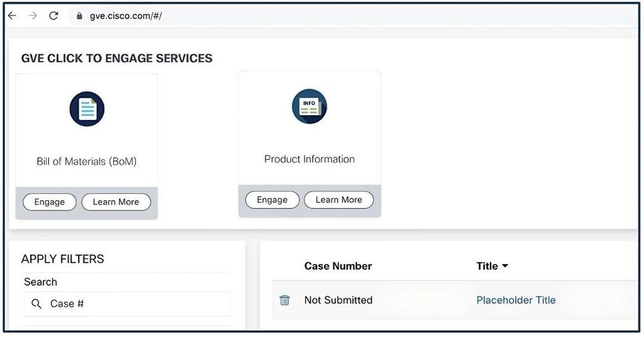
Task: Sort by the Title column dropdown arrow
Action: tap(505, 266)
